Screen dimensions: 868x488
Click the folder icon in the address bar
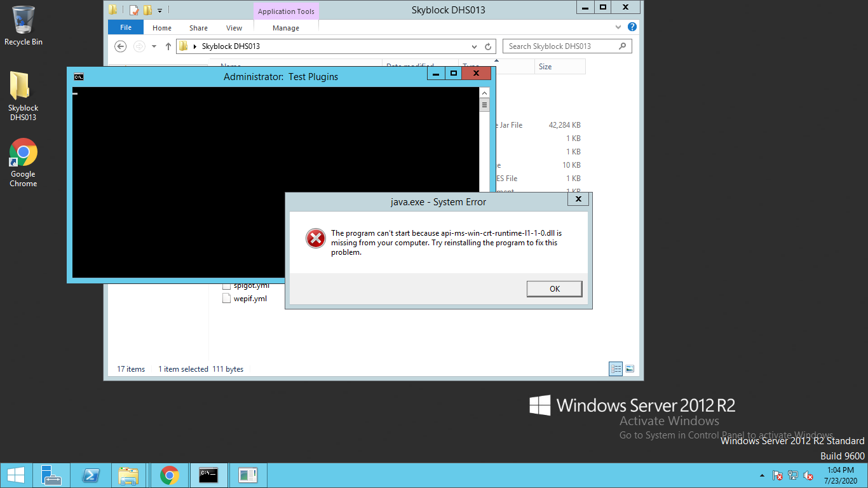(x=184, y=46)
